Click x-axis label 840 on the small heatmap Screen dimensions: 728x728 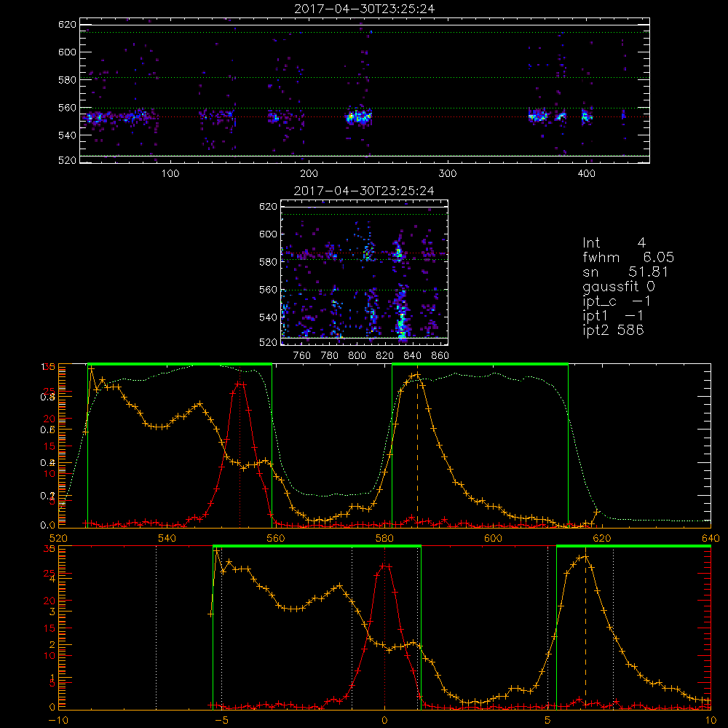pos(412,356)
